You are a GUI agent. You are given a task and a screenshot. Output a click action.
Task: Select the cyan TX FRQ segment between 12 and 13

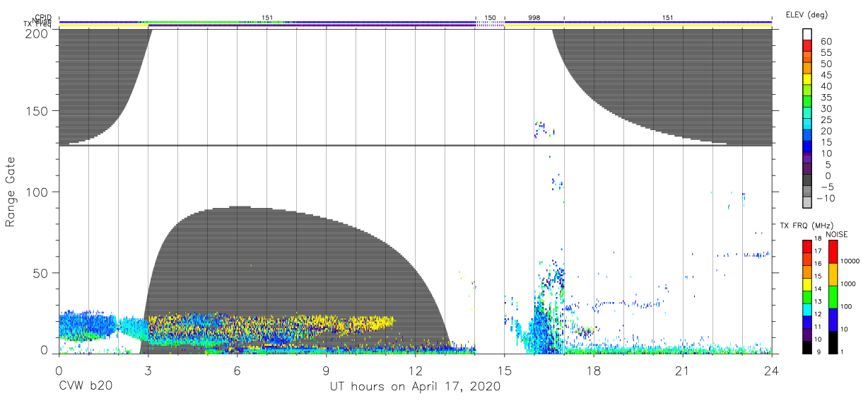pyautogui.click(x=807, y=309)
